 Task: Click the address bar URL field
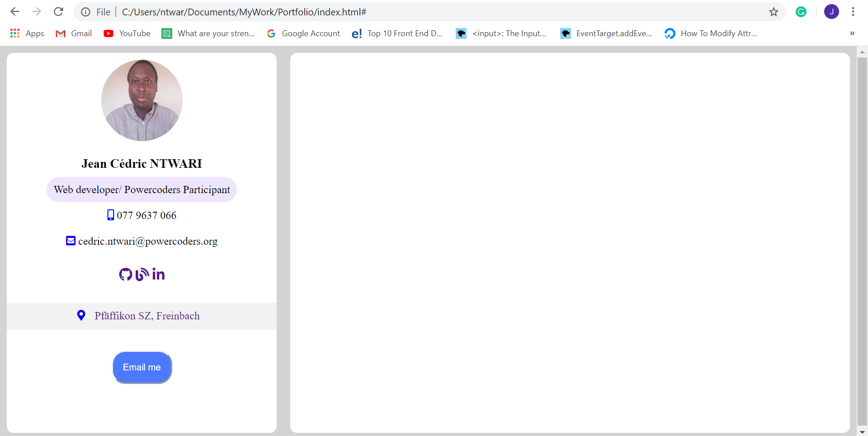point(407,12)
